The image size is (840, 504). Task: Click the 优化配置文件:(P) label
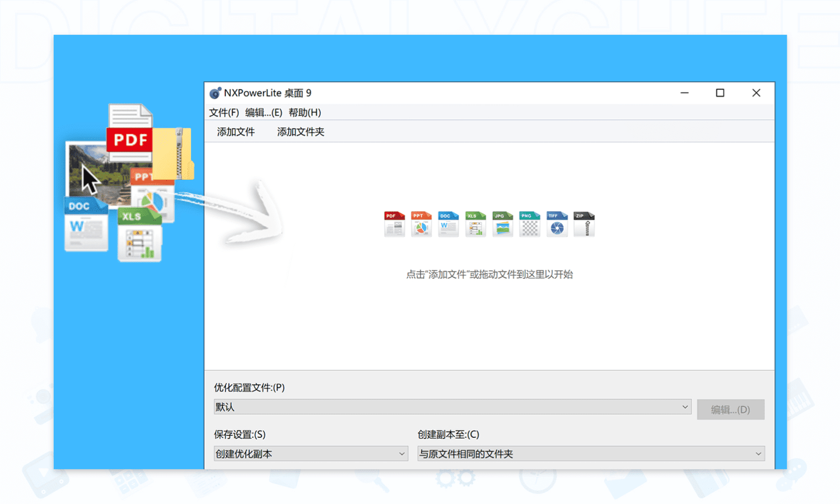click(249, 388)
